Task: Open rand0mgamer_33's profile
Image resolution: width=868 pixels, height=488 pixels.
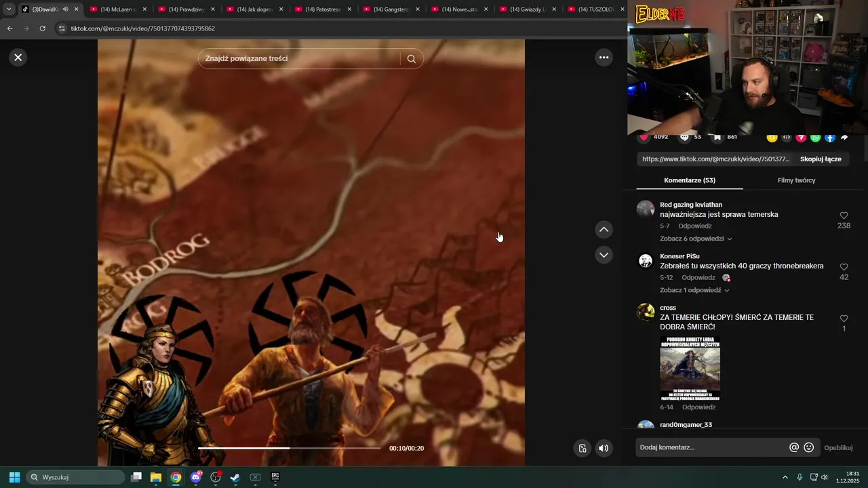Action: (686, 424)
